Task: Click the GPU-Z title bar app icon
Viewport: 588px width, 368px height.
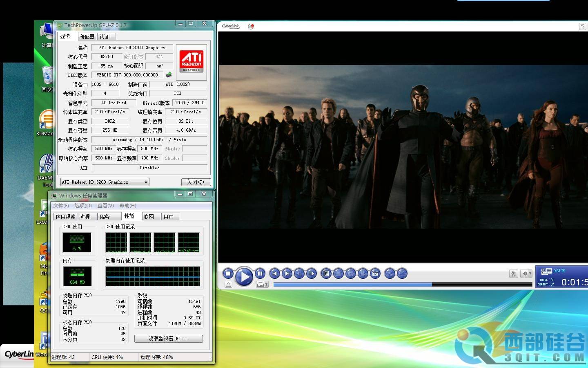Action: (x=60, y=25)
